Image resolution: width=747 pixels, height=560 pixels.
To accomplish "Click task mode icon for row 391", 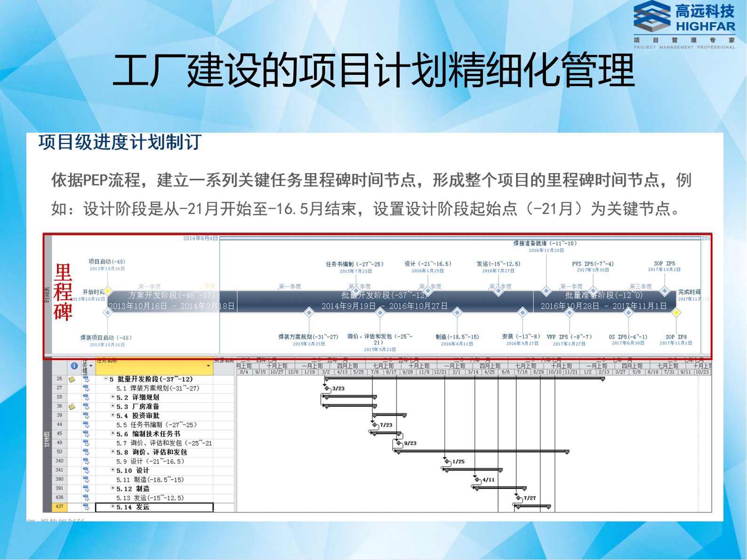I will pos(86,488).
